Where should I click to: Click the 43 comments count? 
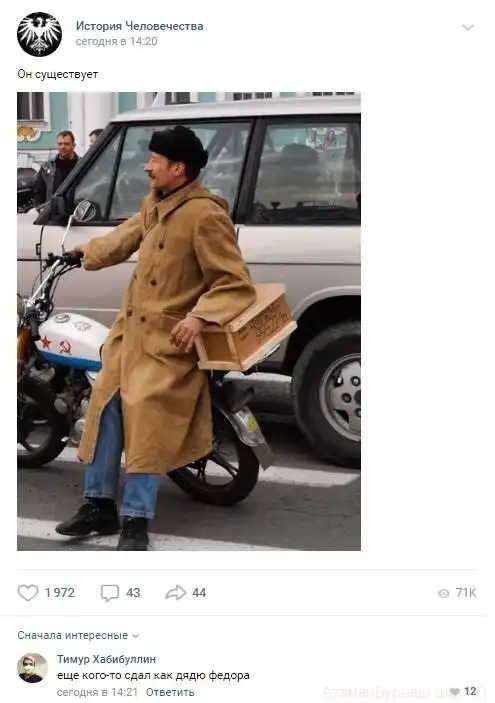133,593
